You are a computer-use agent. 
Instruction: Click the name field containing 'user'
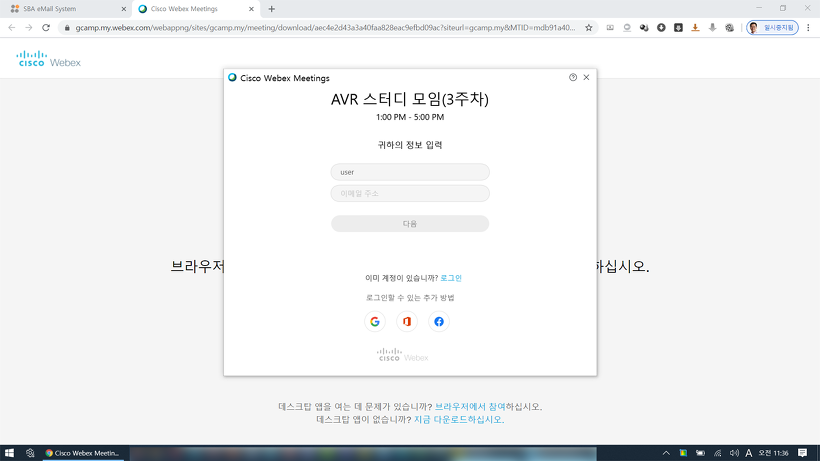pos(410,172)
